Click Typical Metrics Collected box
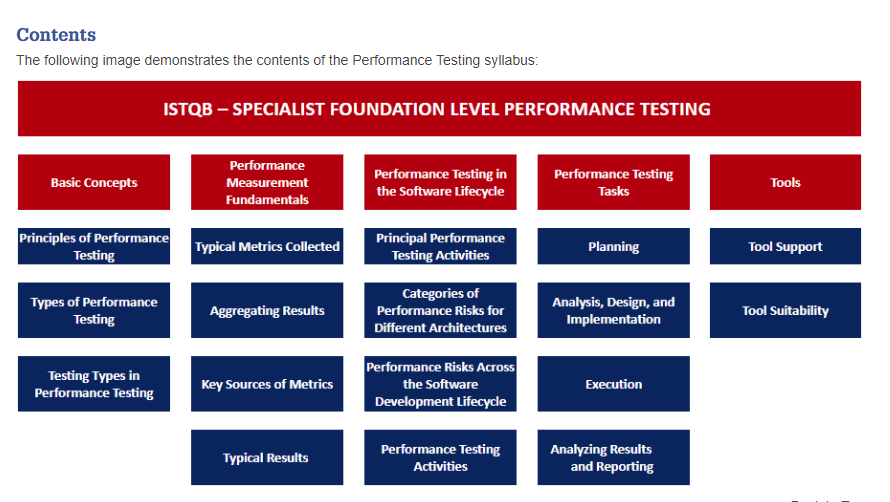This screenshot has width=890, height=502. pos(267,246)
